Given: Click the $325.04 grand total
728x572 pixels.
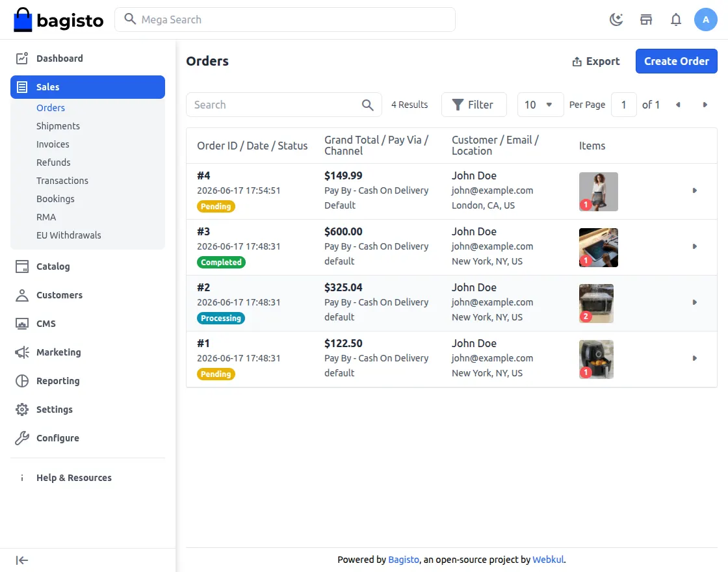Looking at the screenshot, I should pos(343,287).
